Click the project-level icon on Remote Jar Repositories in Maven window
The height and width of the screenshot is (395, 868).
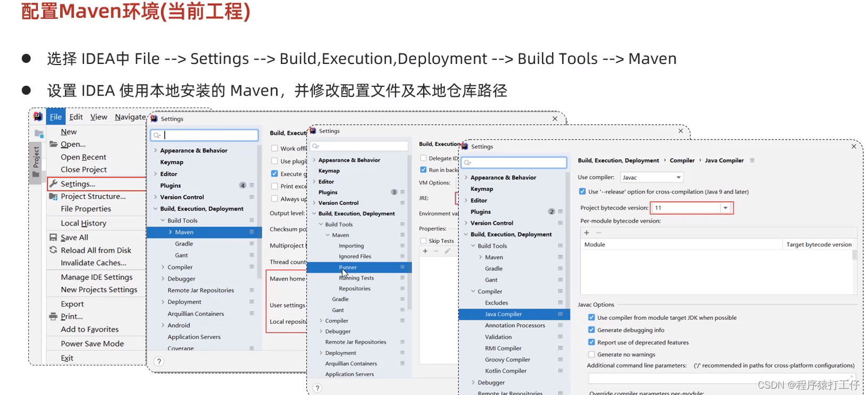tap(252, 290)
